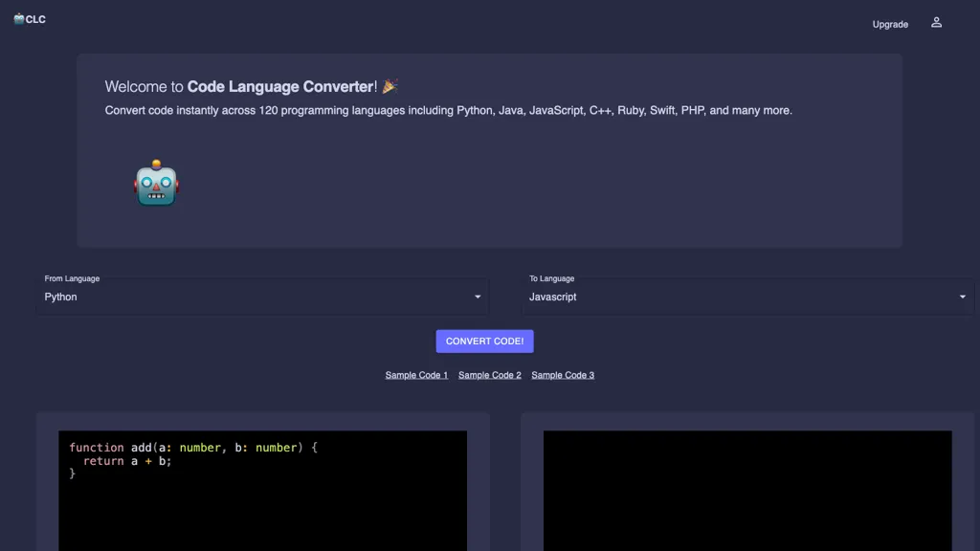Open the From Language dropdown showing Python

click(x=262, y=297)
